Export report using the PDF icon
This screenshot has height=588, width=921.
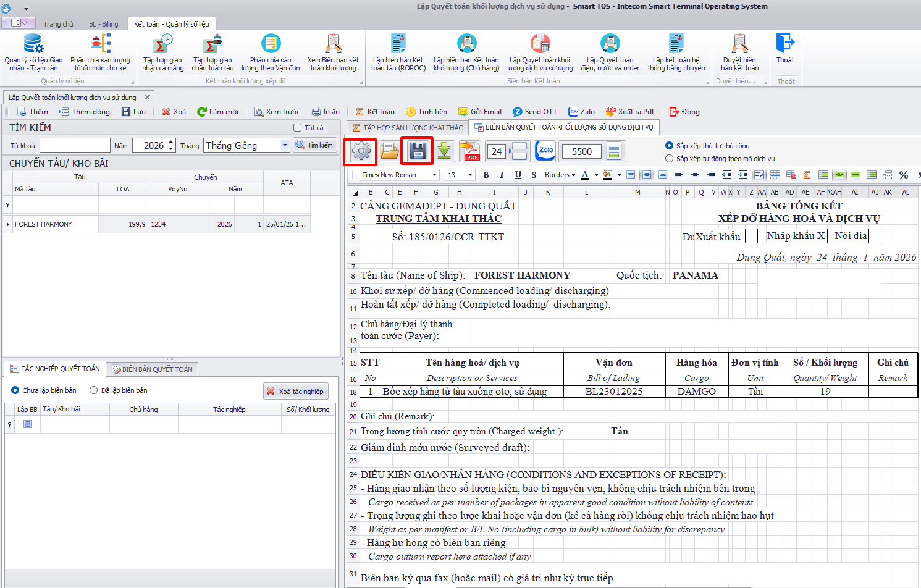tap(471, 151)
